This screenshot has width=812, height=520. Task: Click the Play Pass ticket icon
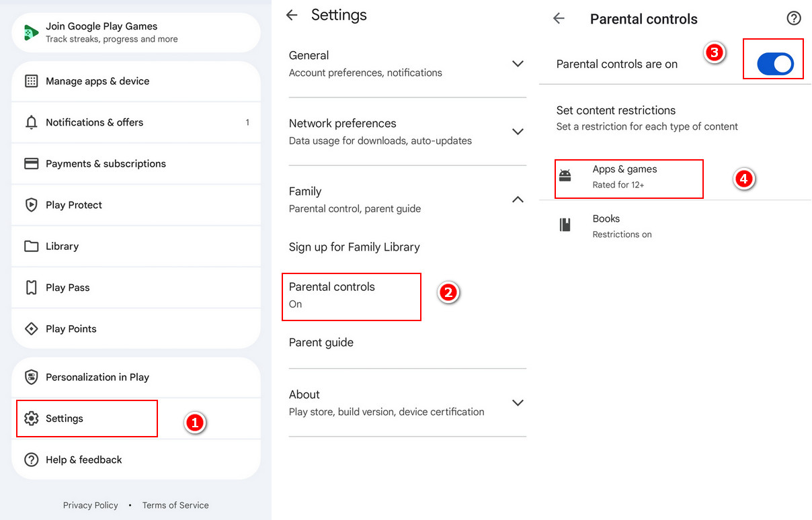(x=31, y=288)
